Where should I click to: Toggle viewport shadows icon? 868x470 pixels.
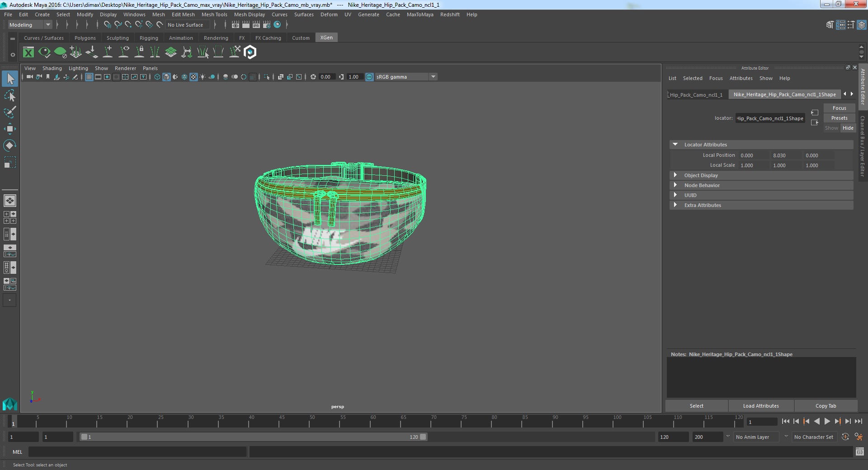coord(212,77)
